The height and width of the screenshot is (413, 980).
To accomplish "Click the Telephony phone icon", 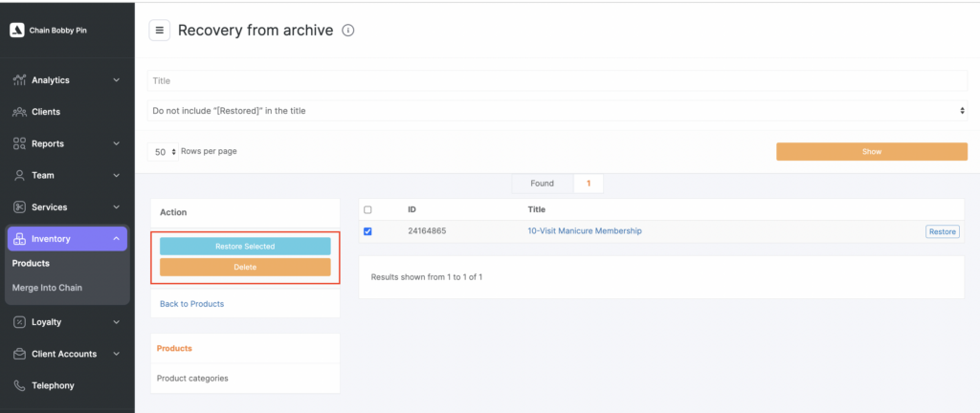I will [x=19, y=385].
